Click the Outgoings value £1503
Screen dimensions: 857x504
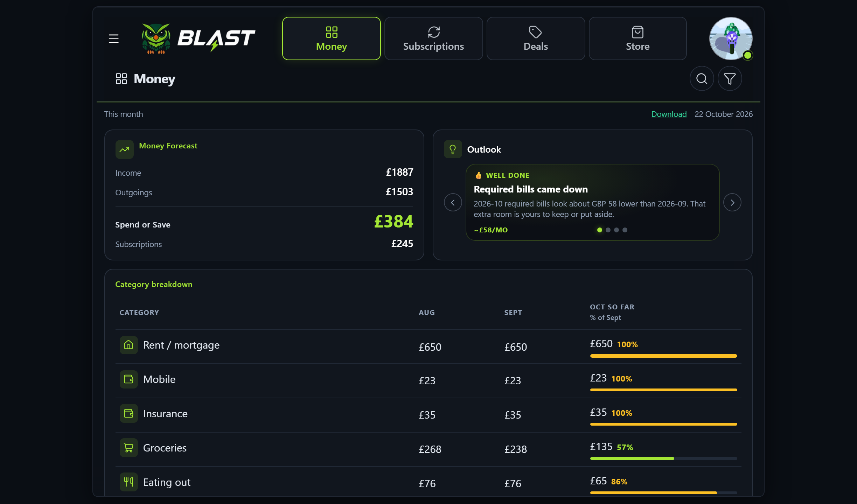(399, 192)
